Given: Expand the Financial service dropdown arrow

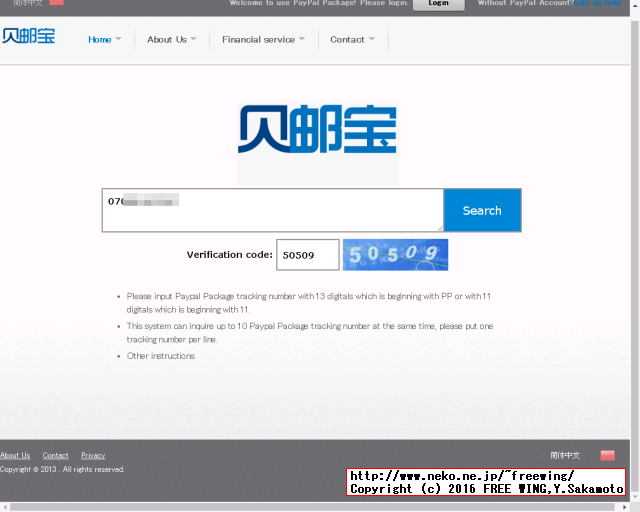Looking at the screenshot, I should 302,39.
